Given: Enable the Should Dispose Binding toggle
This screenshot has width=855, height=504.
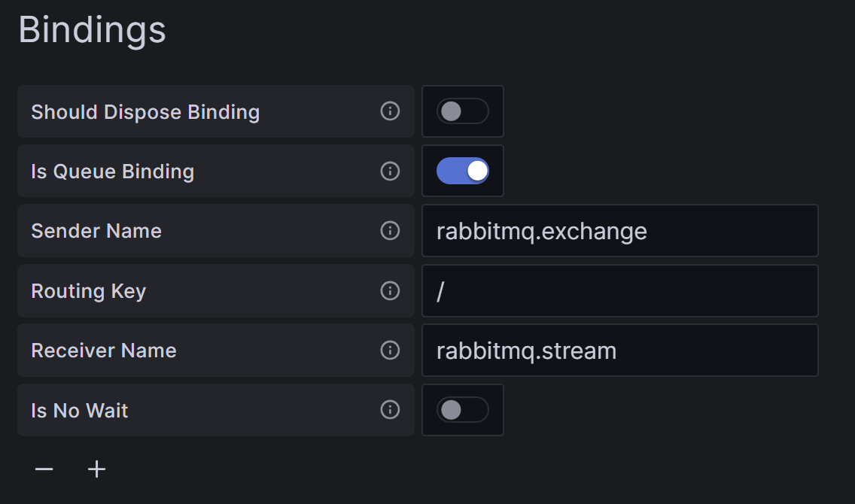Looking at the screenshot, I should [x=462, y=111].
